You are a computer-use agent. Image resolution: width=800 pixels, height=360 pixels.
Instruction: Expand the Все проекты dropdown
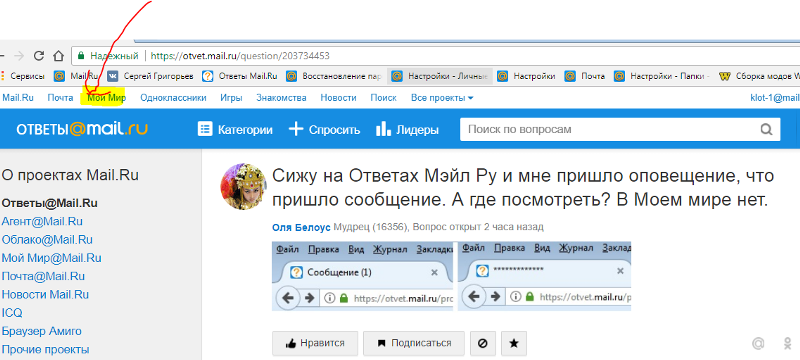(x=442, y=97)
